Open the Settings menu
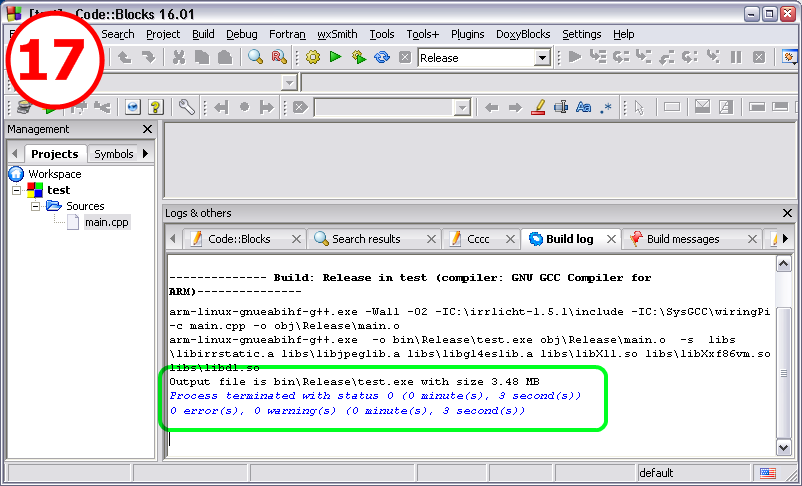 click(582, 34)
